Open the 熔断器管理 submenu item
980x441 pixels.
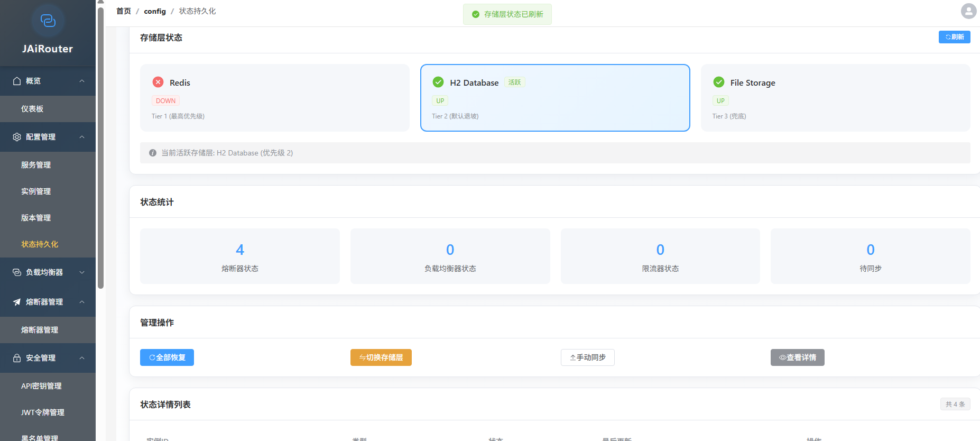click(x=48, y=330)
